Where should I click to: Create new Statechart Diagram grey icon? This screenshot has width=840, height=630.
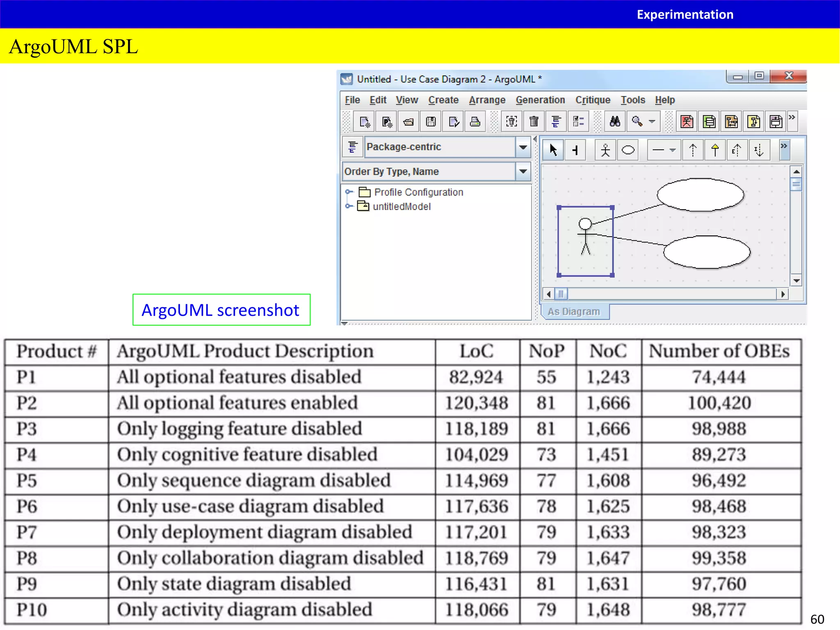pyautogui.click(x=776, y=122)
